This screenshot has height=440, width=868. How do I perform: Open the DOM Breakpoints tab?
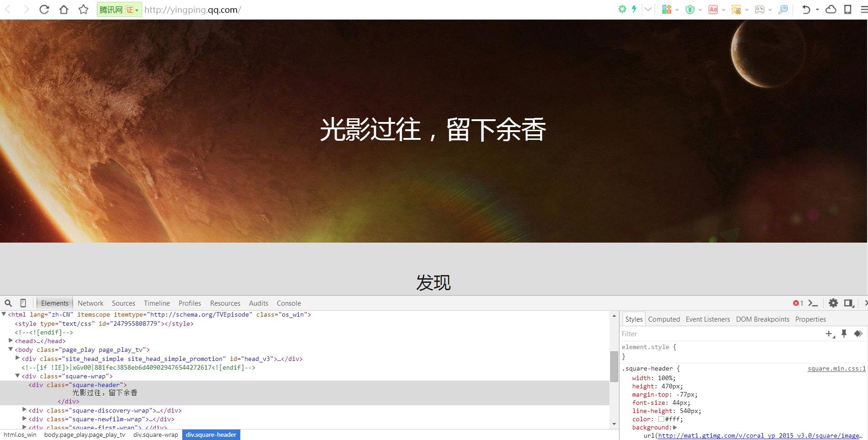pos(762,319)
